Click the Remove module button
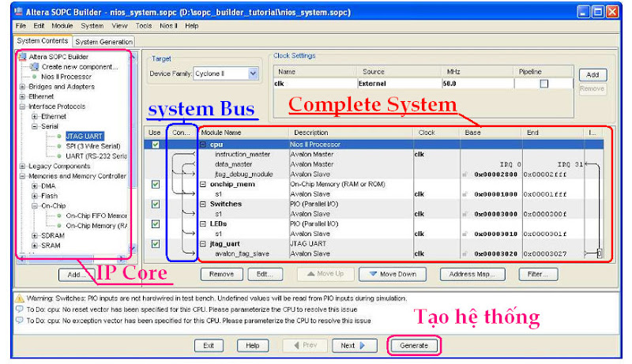 [x=222, y=274]
